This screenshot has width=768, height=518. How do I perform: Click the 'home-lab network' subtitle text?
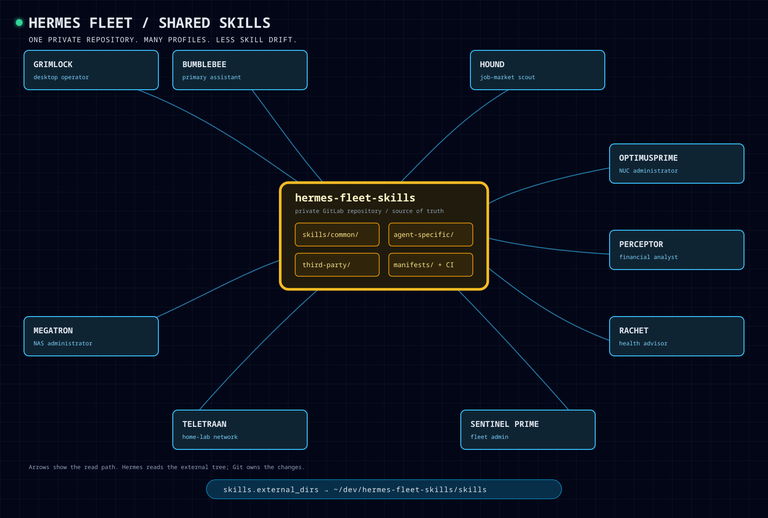[210, 437]
